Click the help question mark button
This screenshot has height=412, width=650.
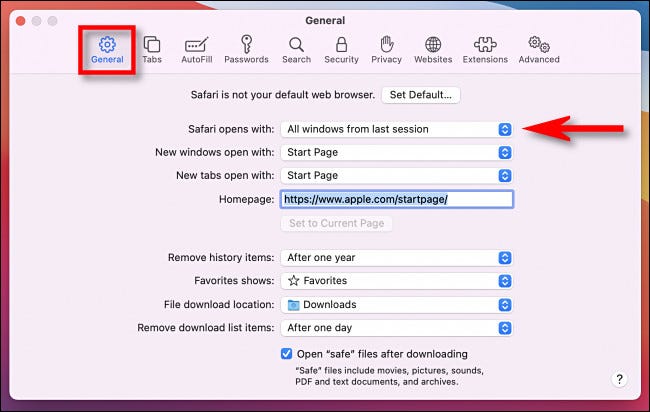(x=619, y=379)
